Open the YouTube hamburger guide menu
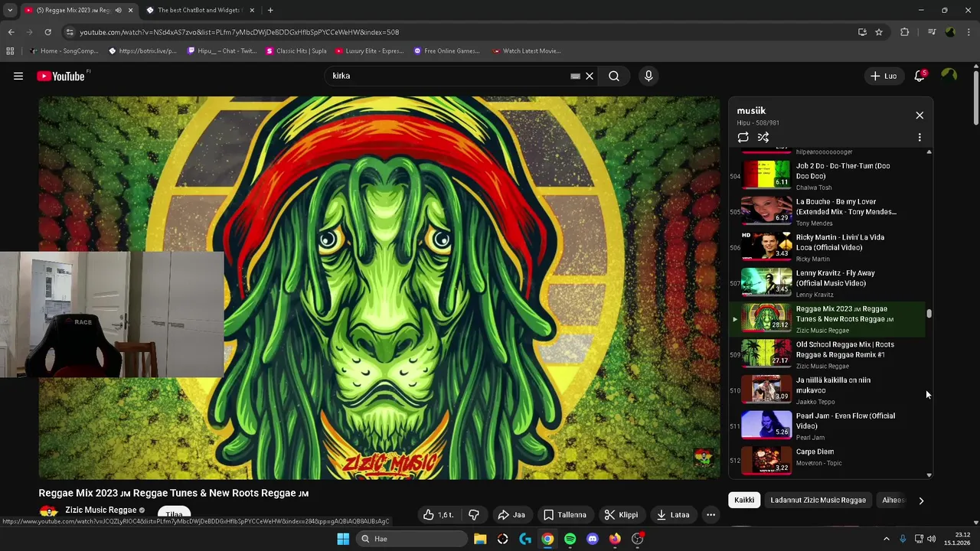Screen dimensions: 980x551 18,76
